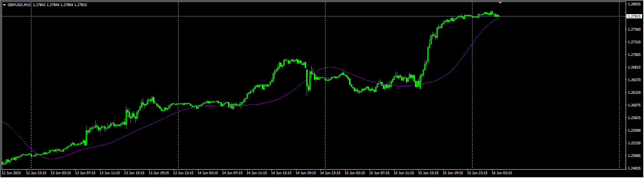Open the dropdown arrow beside GBPUSD,M15
The height and width of the screenshot is (178, 644).
4,5
